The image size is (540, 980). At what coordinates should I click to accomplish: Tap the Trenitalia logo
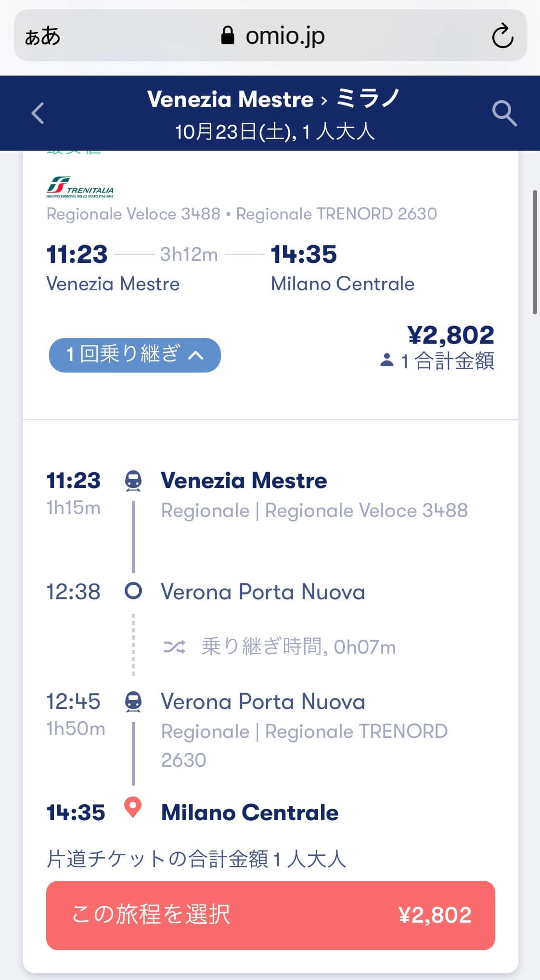pos(80,187)
